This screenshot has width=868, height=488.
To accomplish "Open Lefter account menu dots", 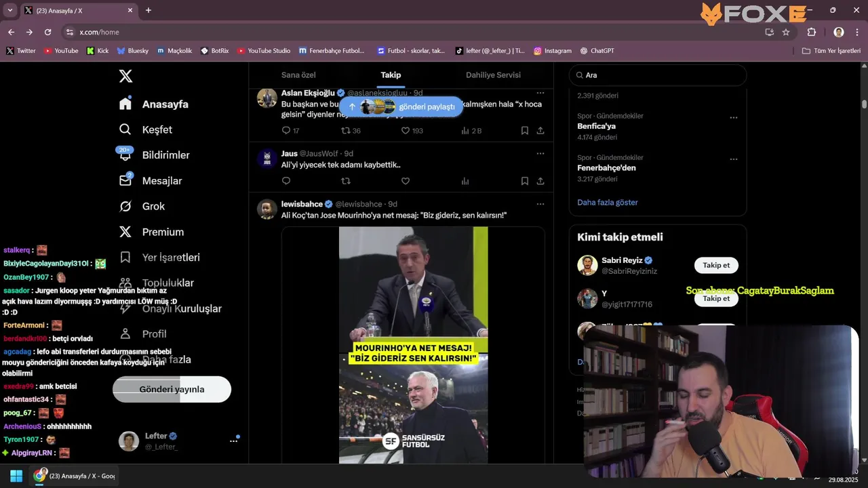I will tap(233, 441).
